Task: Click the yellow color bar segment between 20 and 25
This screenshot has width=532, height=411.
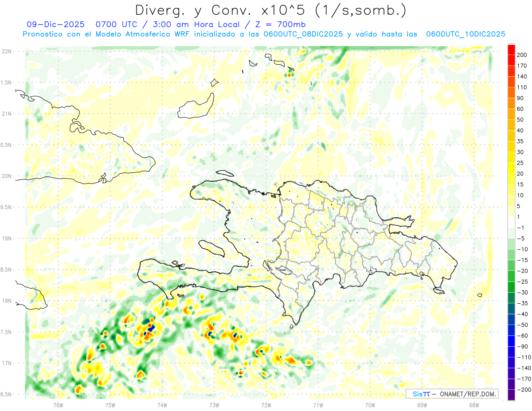Action: point(511,168)
